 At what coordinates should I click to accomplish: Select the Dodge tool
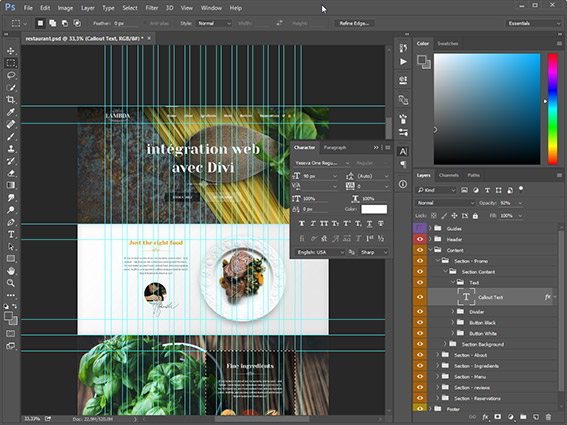click(x=11, y=210)
